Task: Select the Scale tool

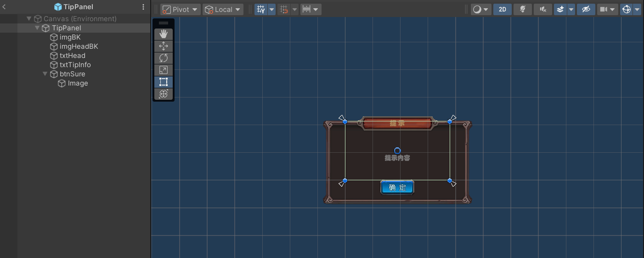Action: [164, 70]
